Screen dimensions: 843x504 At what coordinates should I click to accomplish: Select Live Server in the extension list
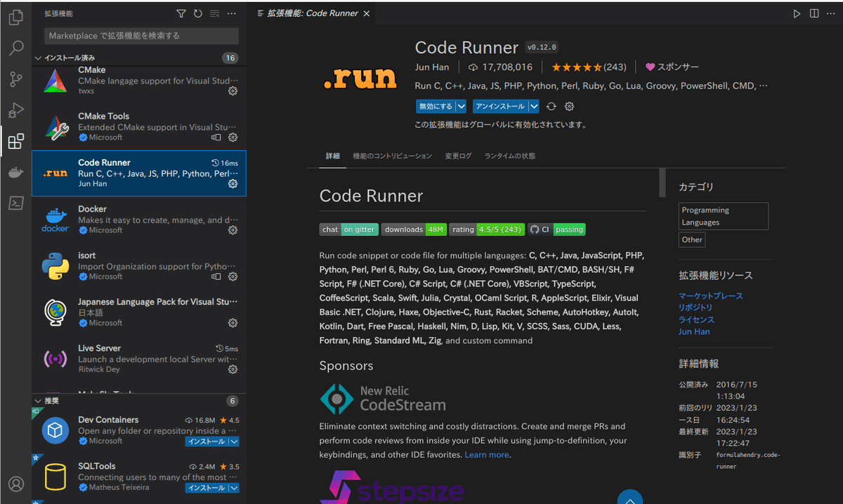139,359
